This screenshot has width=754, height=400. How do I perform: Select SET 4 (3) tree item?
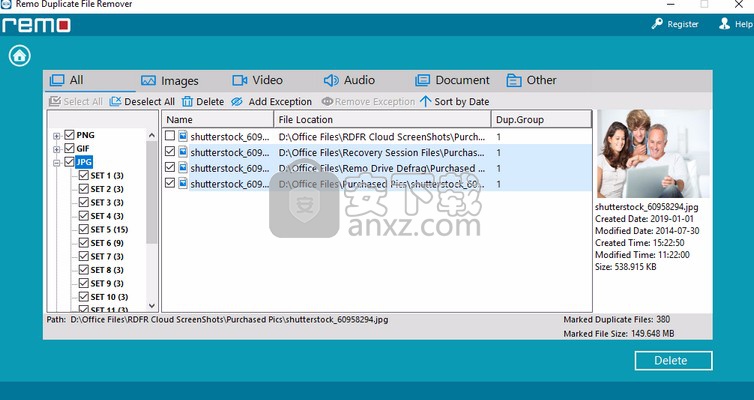tap(107, 216)
